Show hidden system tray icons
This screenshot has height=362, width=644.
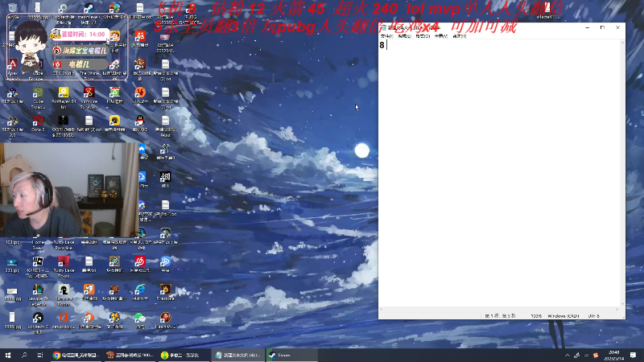pos(568,355)
